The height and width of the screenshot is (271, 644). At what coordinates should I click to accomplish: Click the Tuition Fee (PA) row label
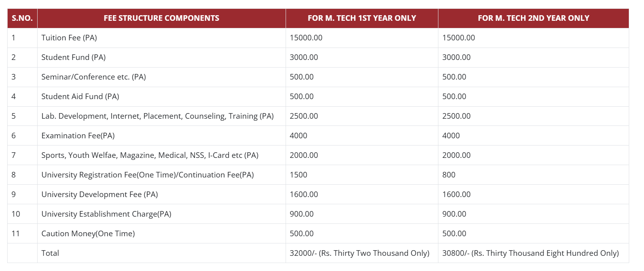[69, 38]
